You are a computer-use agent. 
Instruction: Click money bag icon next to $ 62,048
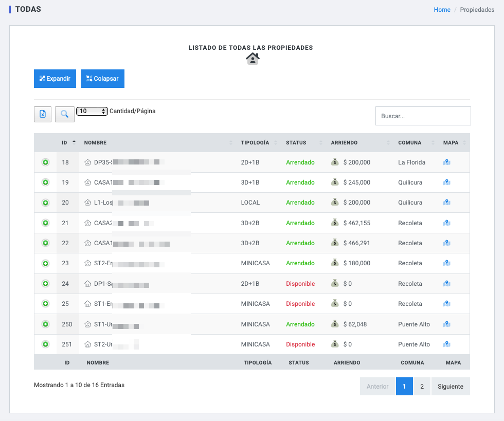pyautogui.click(x=335, y=324)
